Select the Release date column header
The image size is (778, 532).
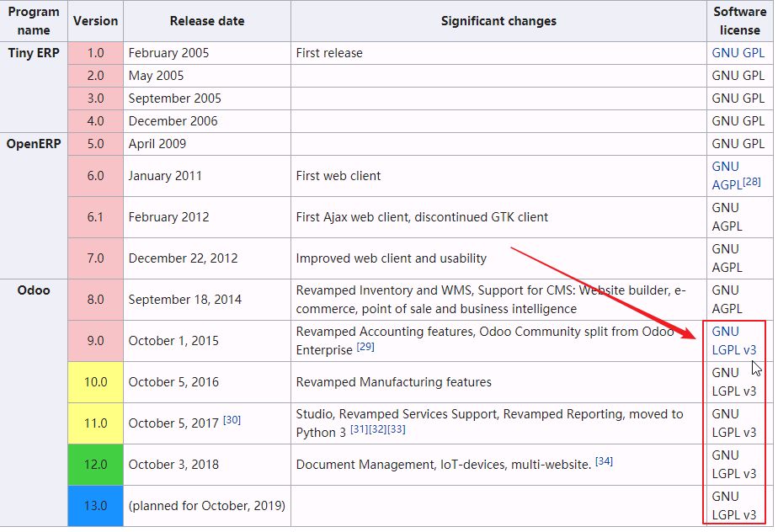tap(207, 21)
